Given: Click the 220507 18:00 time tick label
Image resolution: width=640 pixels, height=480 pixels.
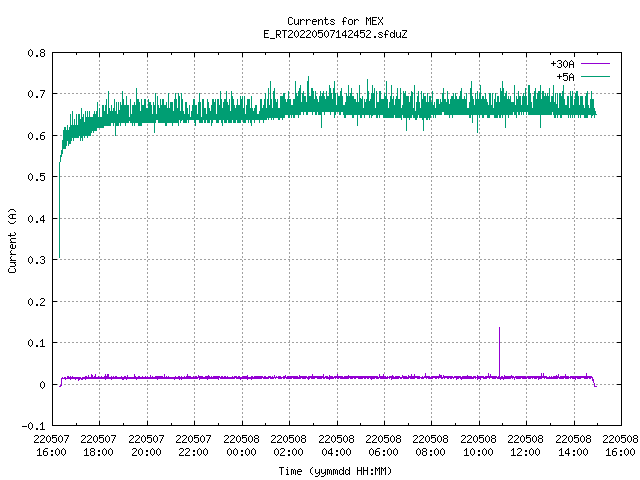Looking at the screenshot, I should (98, 445).
